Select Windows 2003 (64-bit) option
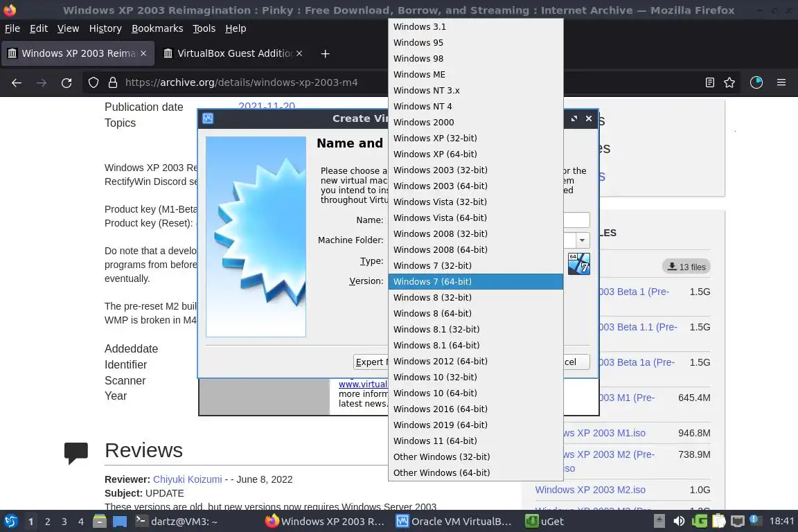The width and height of the screenshot is (798, 532). coord(475,186)
